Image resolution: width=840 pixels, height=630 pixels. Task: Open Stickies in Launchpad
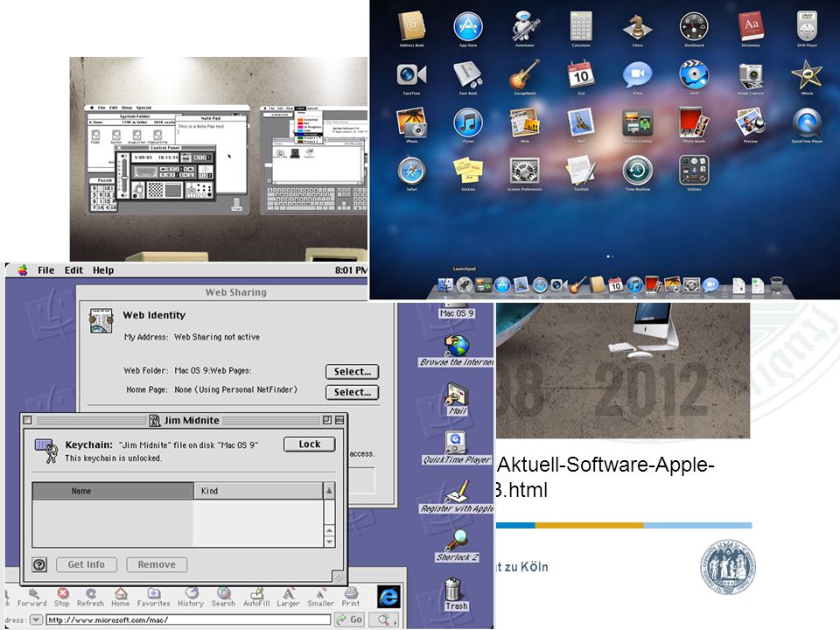click(468, 171)
